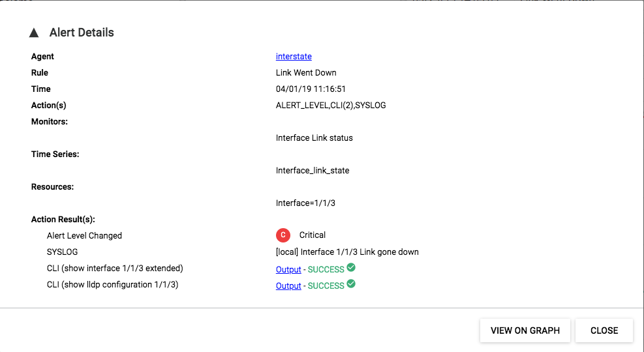Select the Interface=1/1/3 resource value
The width and height of the screenshot is (644, 352).
(x=305, y=203)
